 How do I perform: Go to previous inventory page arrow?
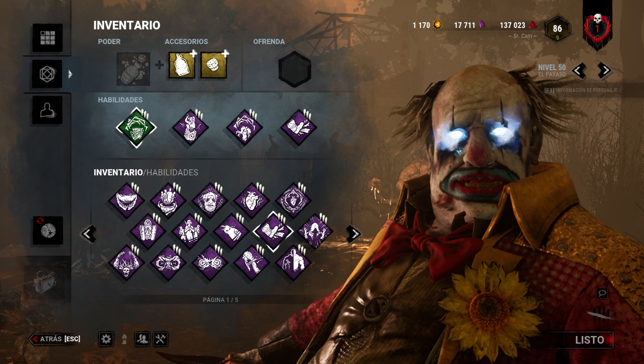(89, 233)
